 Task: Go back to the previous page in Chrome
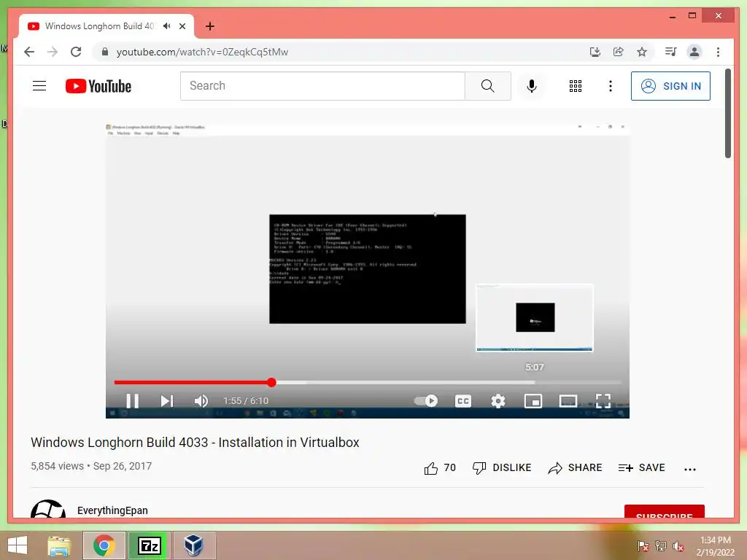tap(29, 52)
